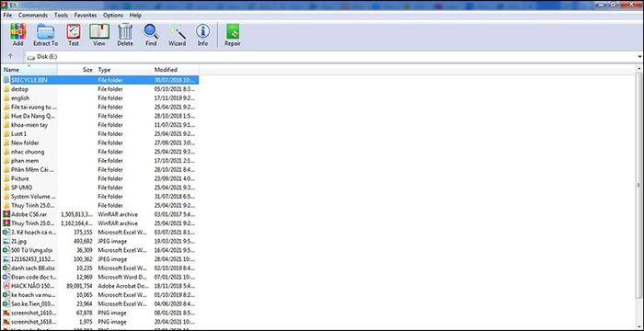Click the 21.jpg image file icon

tap(6, 241)
